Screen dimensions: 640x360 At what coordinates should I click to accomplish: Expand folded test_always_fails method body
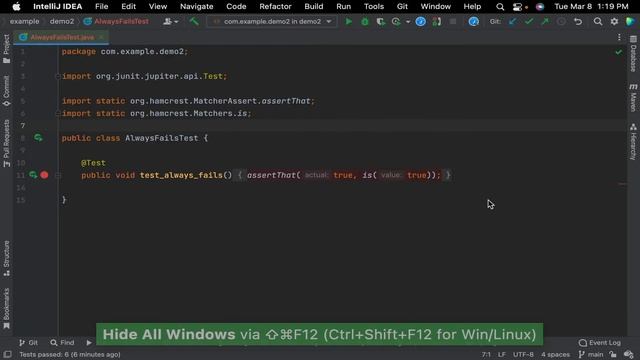[58, 176]
